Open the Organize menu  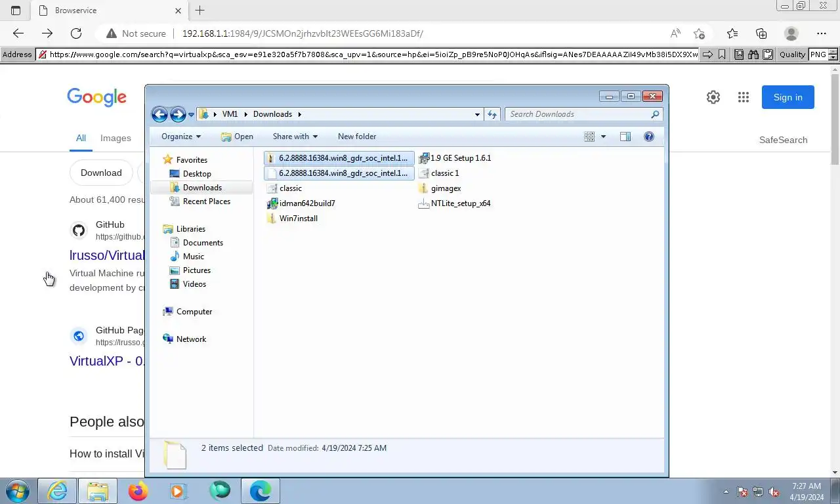[181, 136]
